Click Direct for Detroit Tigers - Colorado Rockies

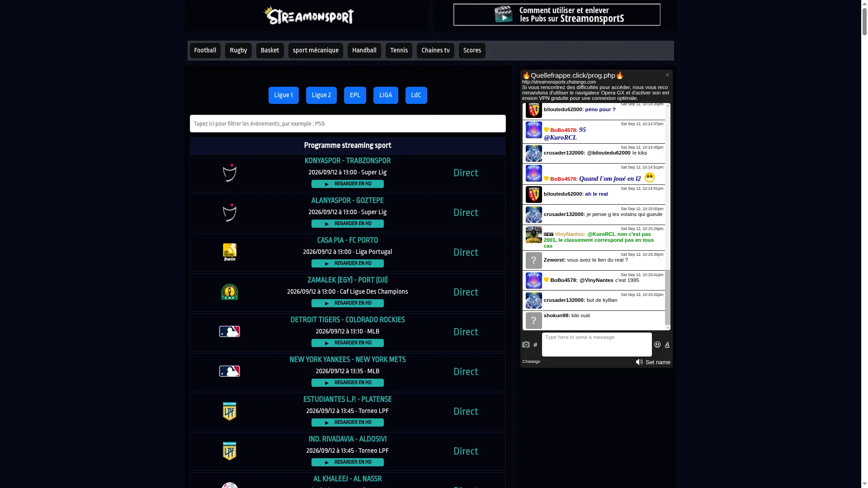466,332
